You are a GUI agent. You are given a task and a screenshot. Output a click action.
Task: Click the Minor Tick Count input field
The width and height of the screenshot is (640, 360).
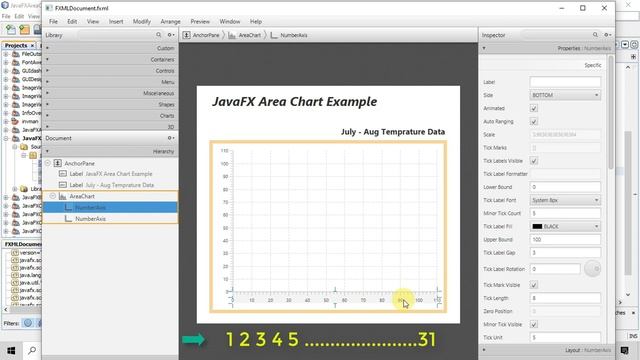click(565, 213)
